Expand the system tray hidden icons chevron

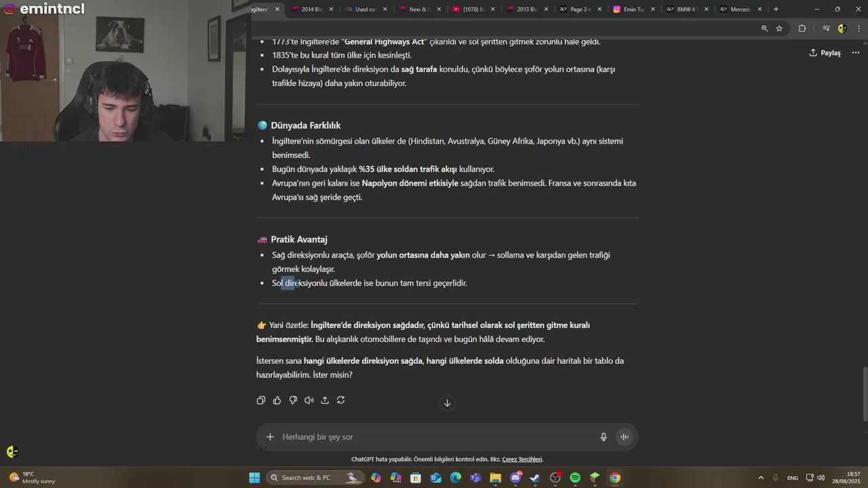[x=761, y=478]
